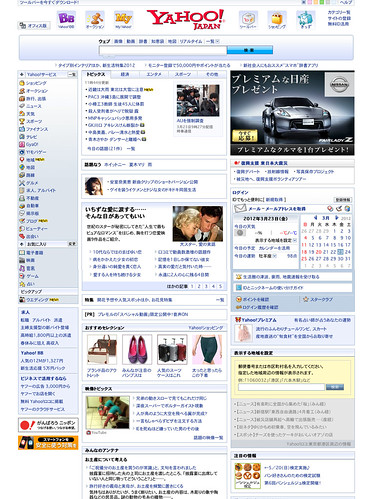
Task: Open the suitcases product thumbnail
Action: point(172,350)
